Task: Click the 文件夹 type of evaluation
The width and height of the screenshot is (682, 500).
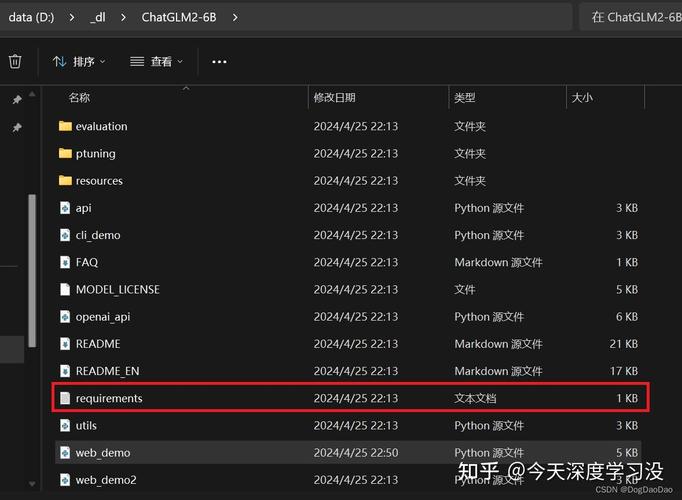Action: coord(470,127)
